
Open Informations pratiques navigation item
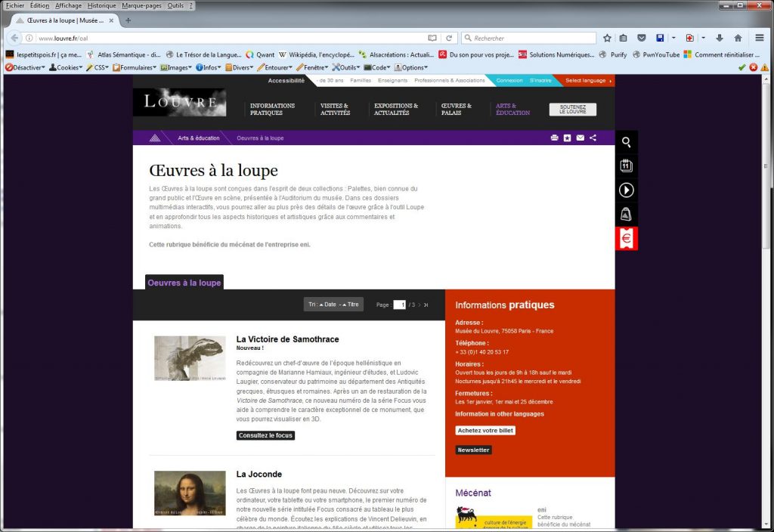pos(272,109)
